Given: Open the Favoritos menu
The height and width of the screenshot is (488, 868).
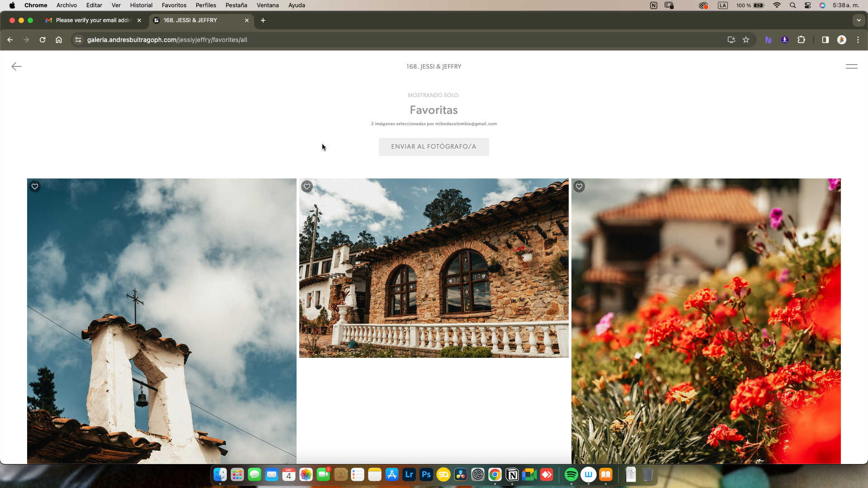Looking at the screenshot, I should [x=174, y=5].
